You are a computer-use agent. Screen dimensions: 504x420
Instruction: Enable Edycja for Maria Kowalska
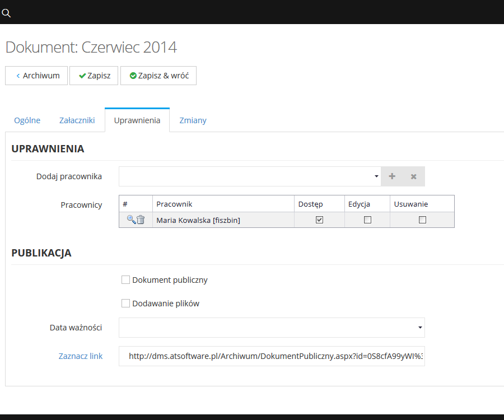click(x=367, y=220)
